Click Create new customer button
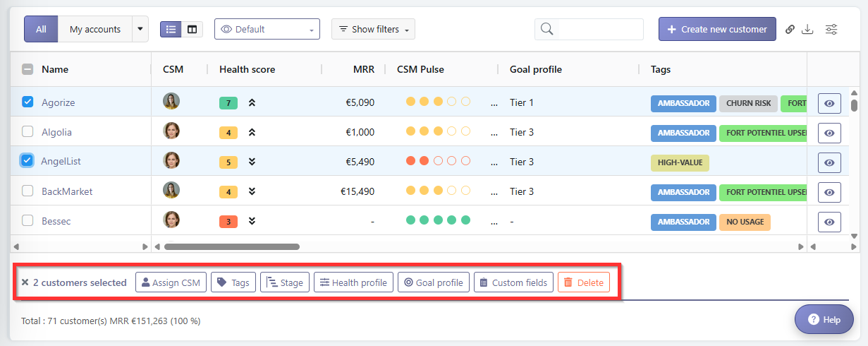Screen dimensions: 868x346 (x=717, y=29)
